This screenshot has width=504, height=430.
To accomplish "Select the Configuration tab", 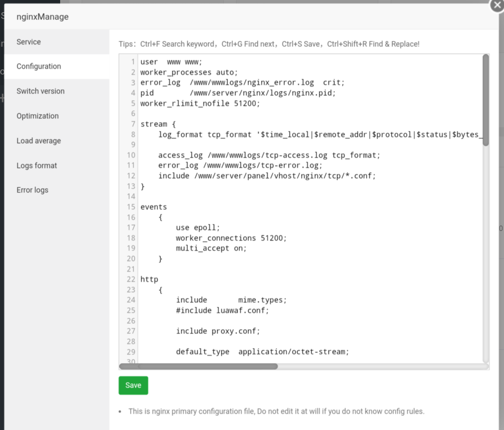I will [39, 66].
